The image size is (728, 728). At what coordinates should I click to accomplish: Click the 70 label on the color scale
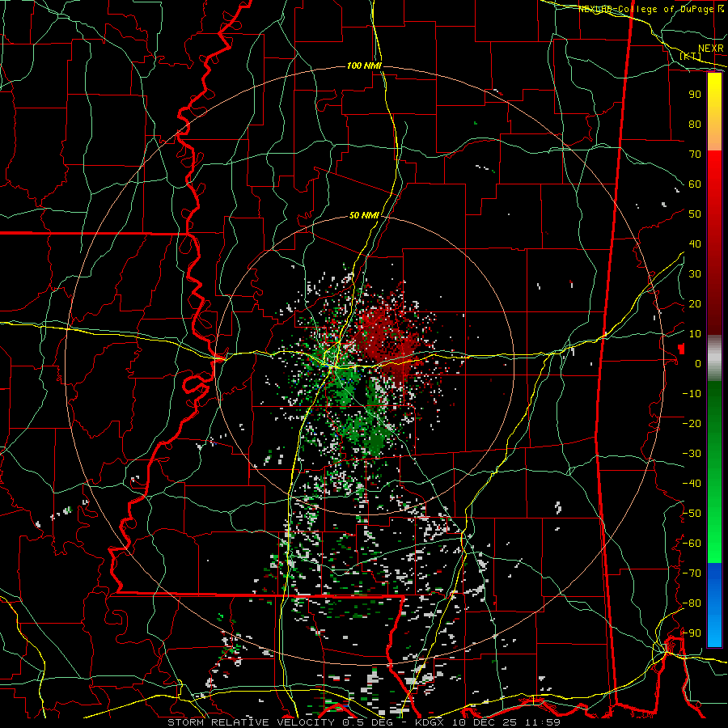pyautogui.click(x=695, y=154)
